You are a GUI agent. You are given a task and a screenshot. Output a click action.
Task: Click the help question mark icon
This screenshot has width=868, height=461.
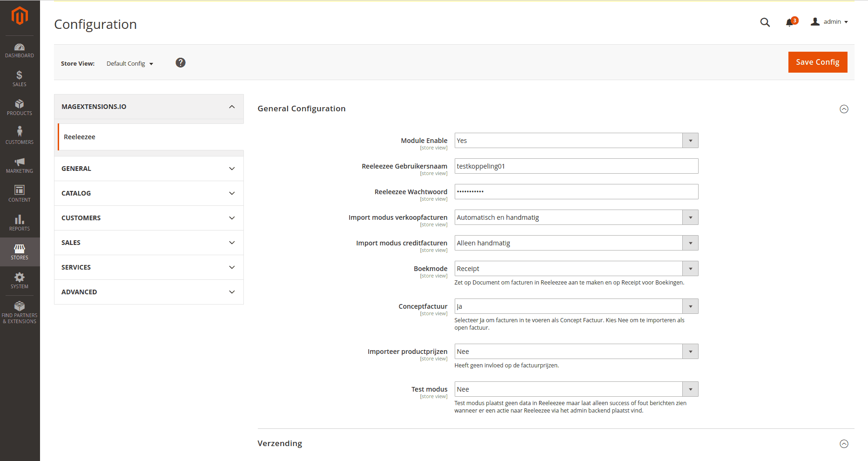(x=181, y=63)
